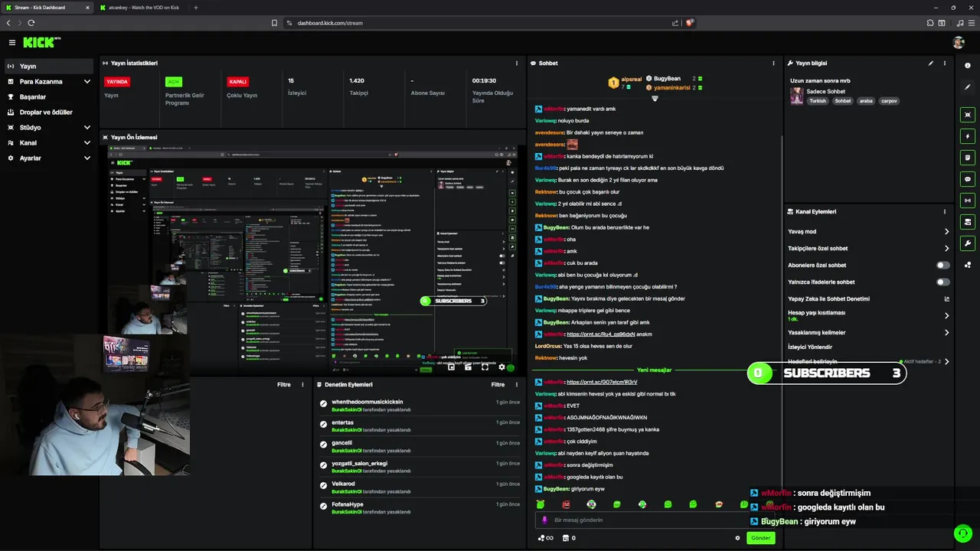Expand the Para Kazanma sidebar section
980x551 pixels.
click(x=49, y=82)
